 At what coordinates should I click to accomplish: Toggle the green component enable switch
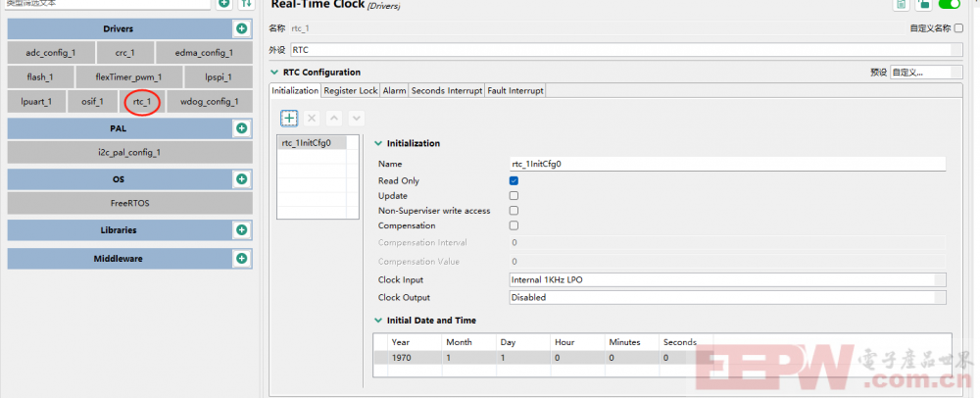949,5
